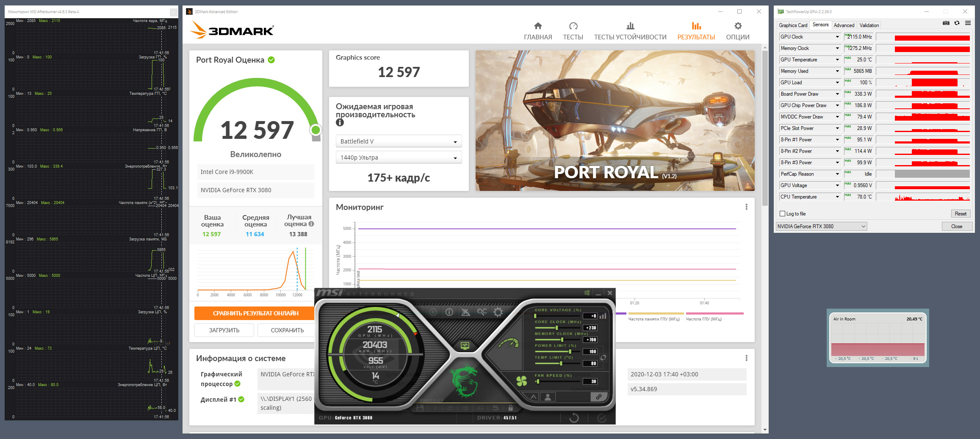Click the MSI airplane logo icon in Afterburner
980x439 pixels.
point(465,312)
